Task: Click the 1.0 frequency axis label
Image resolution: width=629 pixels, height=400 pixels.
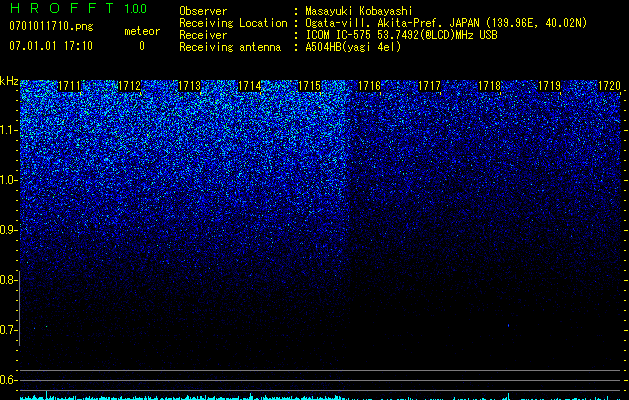Action: pyautogui.click(x=9, y=180)
